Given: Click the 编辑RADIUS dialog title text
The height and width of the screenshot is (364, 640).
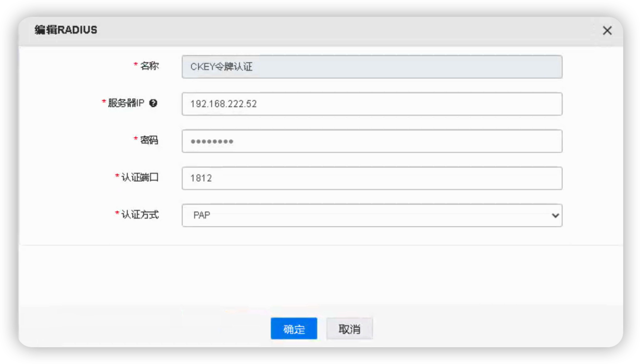Looking at the screenshot, I should point(66,30).
